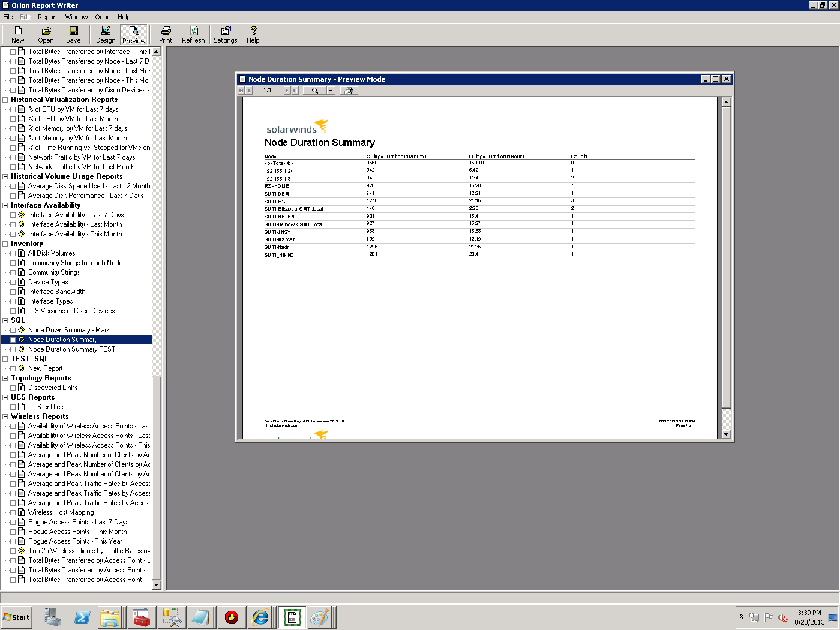Viewport: 840px width, 630px height.
Task: Click the preview pane scroll down arrow
Action: point(726,434)
